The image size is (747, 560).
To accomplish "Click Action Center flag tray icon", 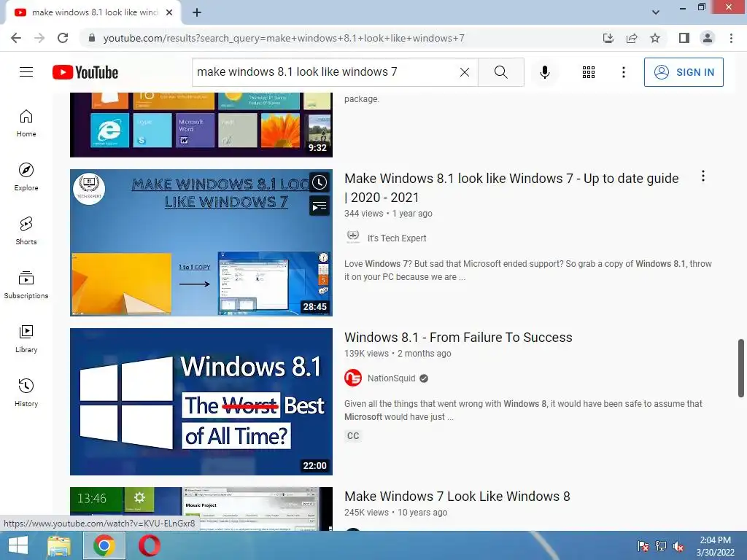I will click(643, 547).
